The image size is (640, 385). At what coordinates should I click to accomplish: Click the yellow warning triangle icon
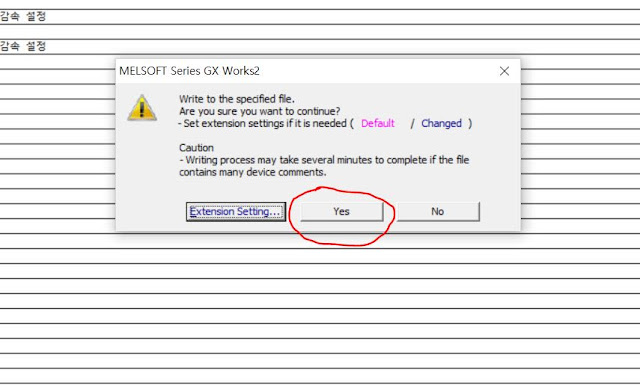(142, 108)
